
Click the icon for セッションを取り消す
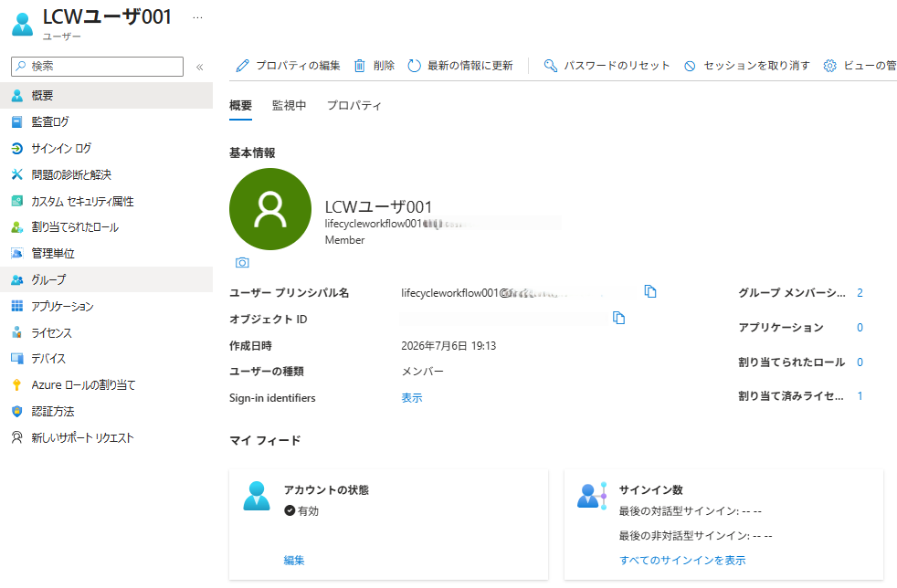point(690,67)
